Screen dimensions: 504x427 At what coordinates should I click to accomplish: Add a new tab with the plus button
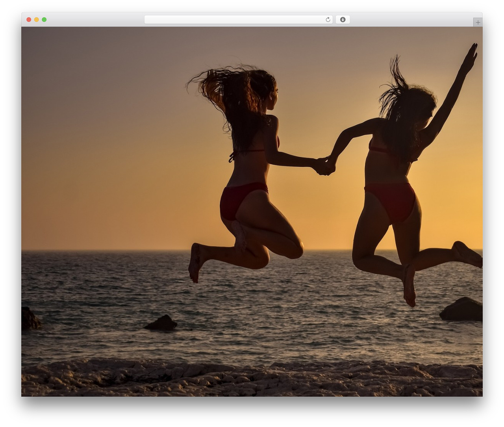(x=478, y=22)
